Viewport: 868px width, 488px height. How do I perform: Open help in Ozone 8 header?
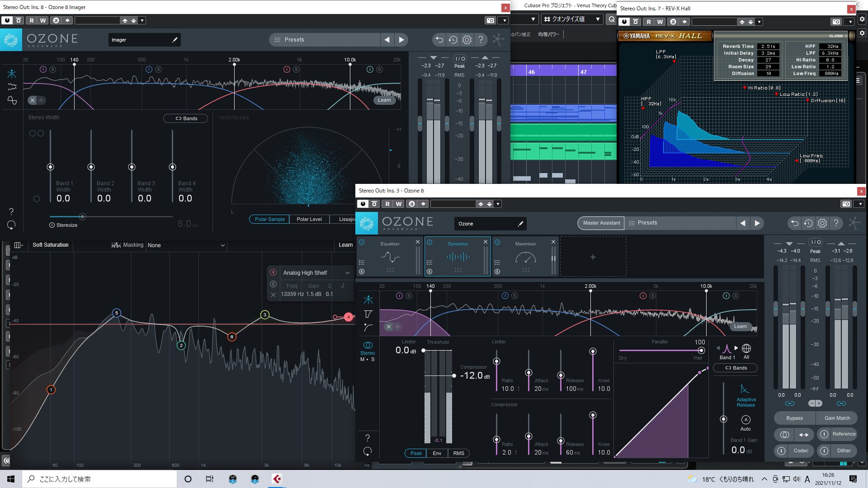pos(836,223)
